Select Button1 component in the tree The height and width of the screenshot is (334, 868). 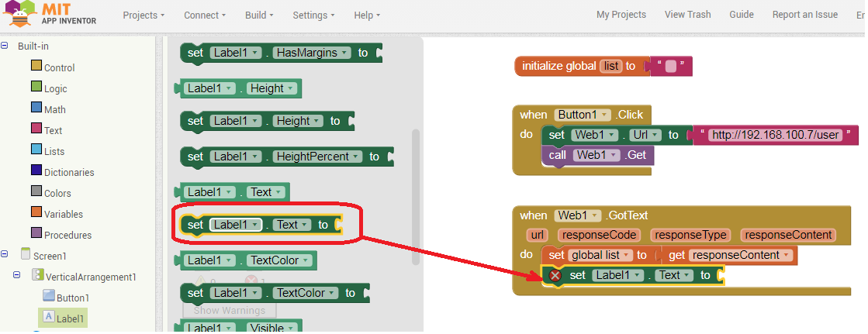coord(72,298)
